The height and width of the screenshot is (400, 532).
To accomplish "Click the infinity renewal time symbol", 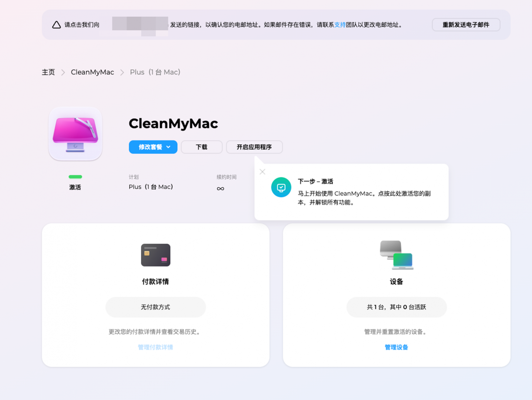I will pyautogui.click(x=220, y=189).
